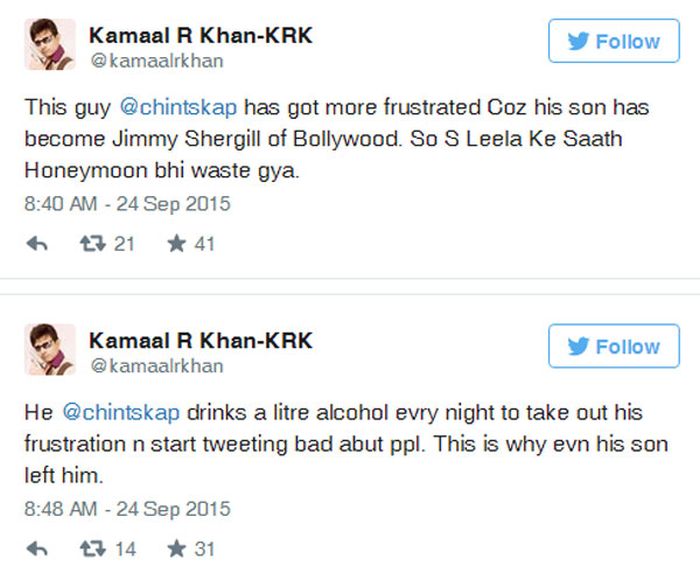Image resolution: width=700 pixels, height=573 pixels.
Task: Open second tweet's profile avatar
Action: 50,349
